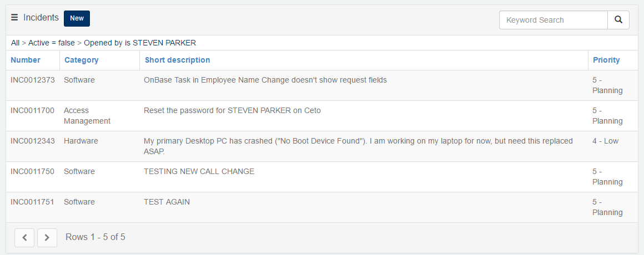Open incident INC0011700 row
Viewport: 644px width, 255px height.
322,116
